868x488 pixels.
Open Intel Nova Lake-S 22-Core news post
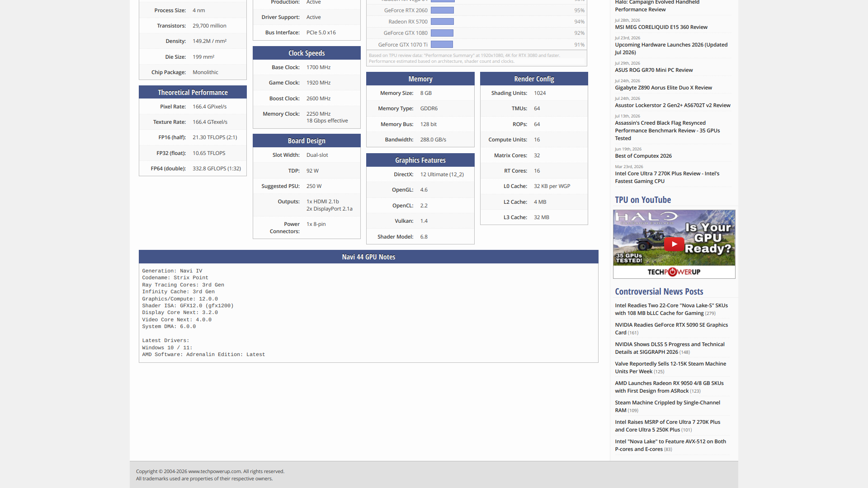671,309
